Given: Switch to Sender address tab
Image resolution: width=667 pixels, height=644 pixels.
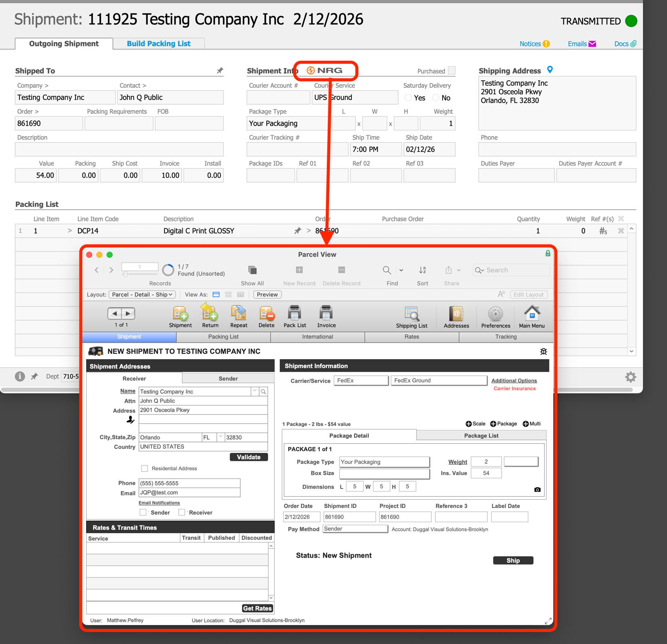Looking at the screenshot, I should click(228, 379).
